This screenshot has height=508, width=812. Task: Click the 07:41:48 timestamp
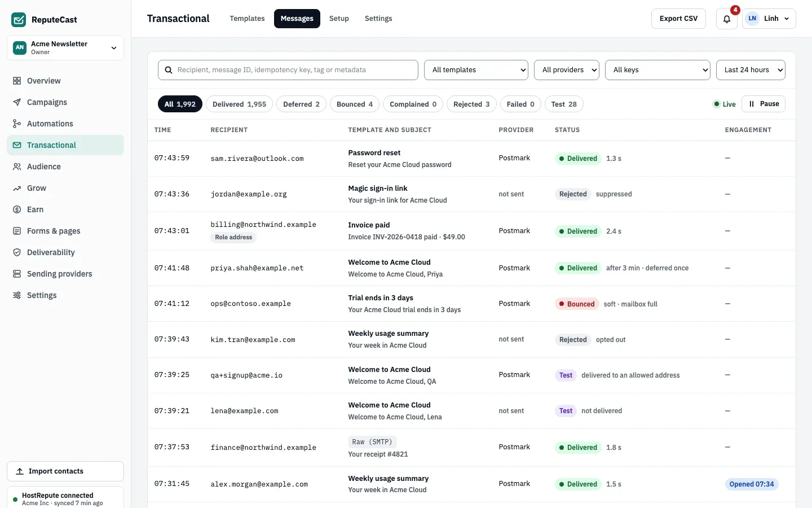(x=172, y=268)
